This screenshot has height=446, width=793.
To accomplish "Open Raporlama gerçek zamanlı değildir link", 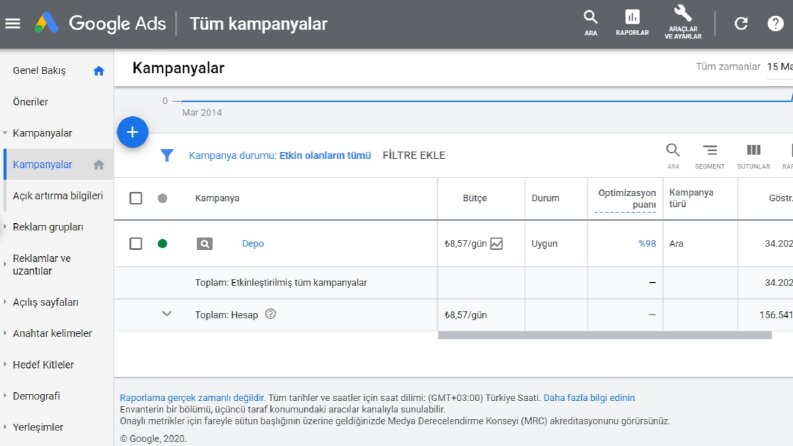I will point(192,398).
